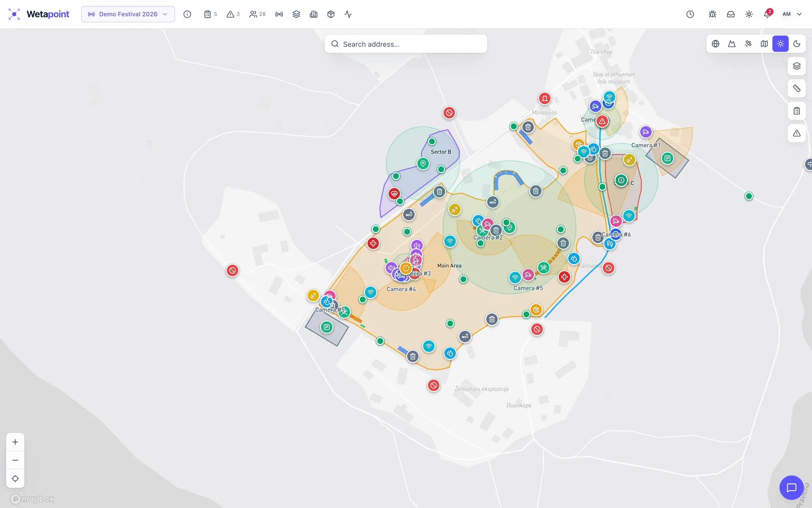Select the red heart medical marker

tap(394, 194)
